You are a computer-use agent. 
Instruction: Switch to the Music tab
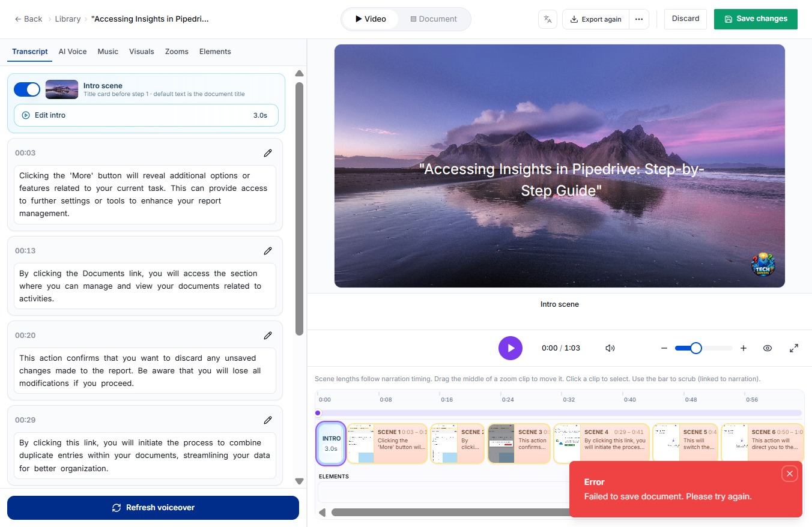tap(108, 52)
